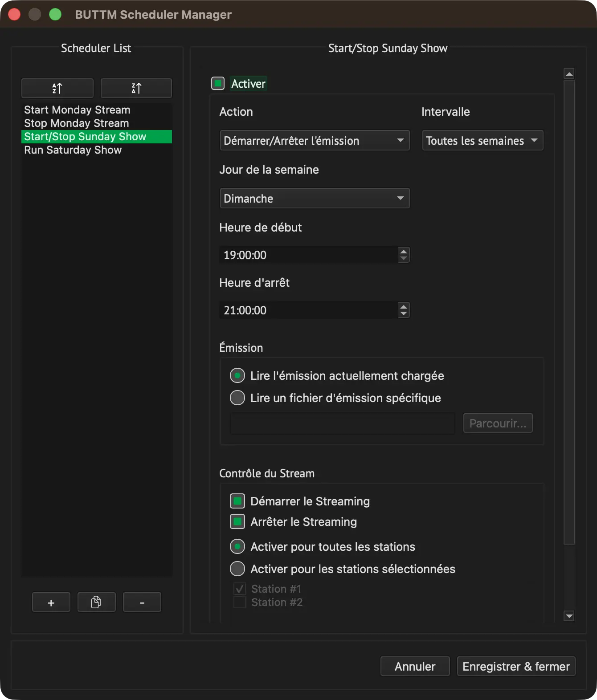The width and height of the screenshot is (597, 700).
Task: Sort scheduler list A to Z
Action: [57, 88]
